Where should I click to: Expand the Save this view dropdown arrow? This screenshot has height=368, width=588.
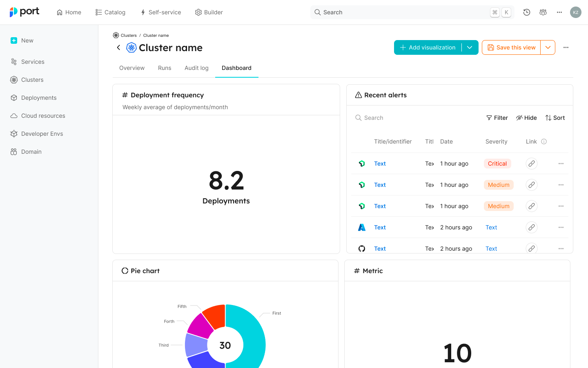[x=548, y=47]
